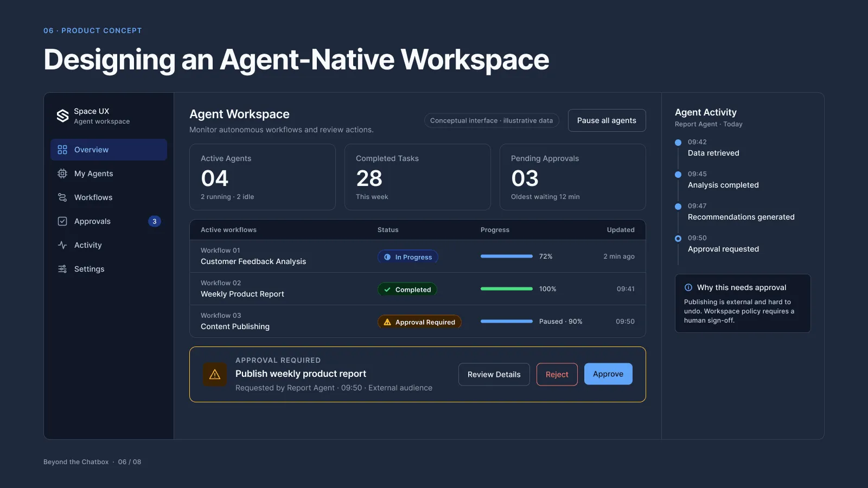
Task: Click the info icon beside Why this needs approval
Action: pyautogui.click(x=688, y=287)
